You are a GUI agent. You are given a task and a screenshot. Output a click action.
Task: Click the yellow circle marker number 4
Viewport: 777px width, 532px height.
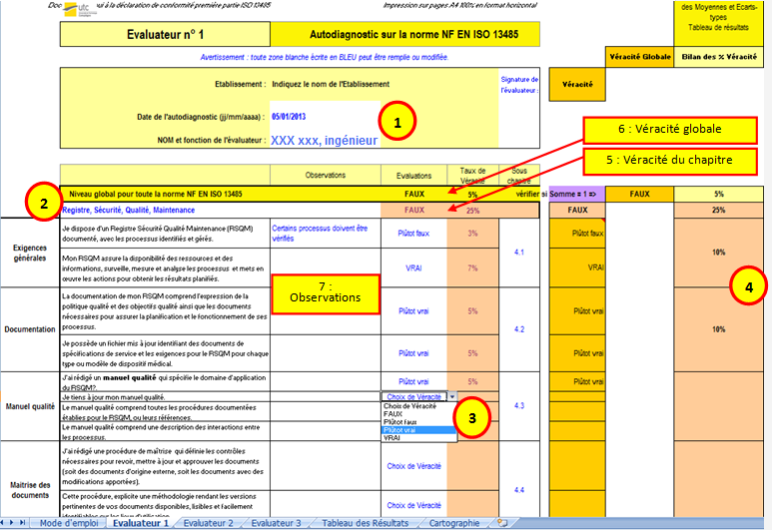click(749, 287)
